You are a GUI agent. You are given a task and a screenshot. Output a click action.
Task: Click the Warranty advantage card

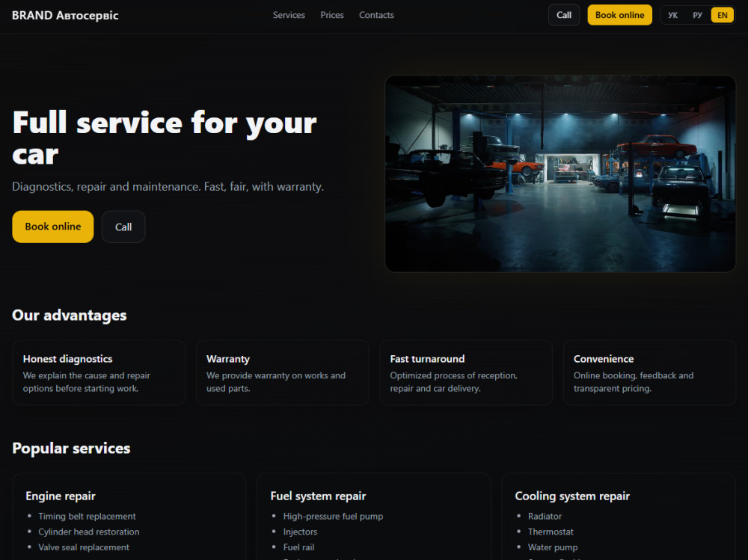click(283, 372)
